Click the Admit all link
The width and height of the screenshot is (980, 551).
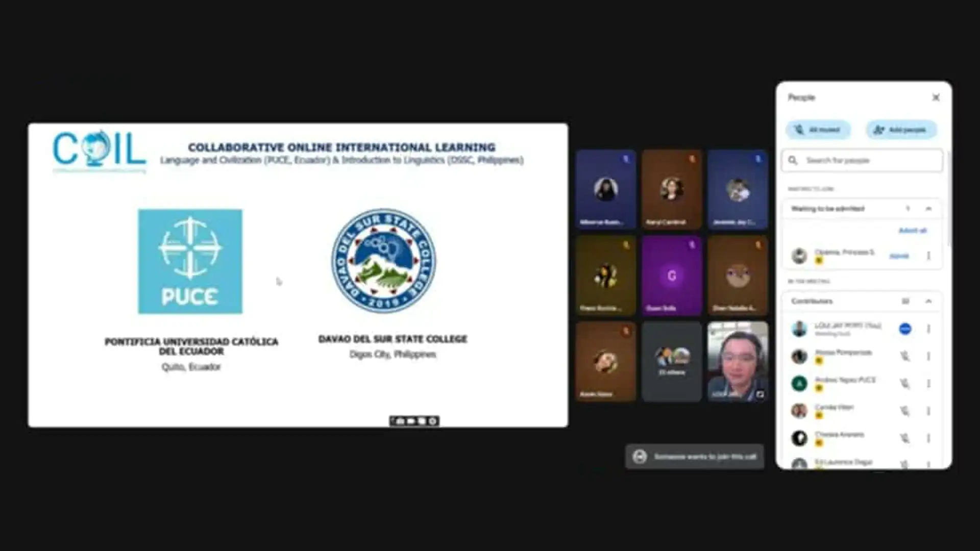click(x=912, y=231)
